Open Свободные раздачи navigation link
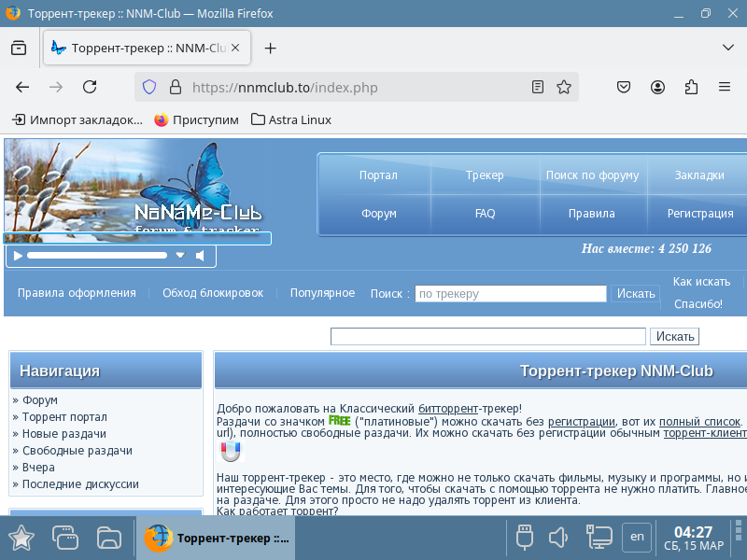 tap(78, 451)
